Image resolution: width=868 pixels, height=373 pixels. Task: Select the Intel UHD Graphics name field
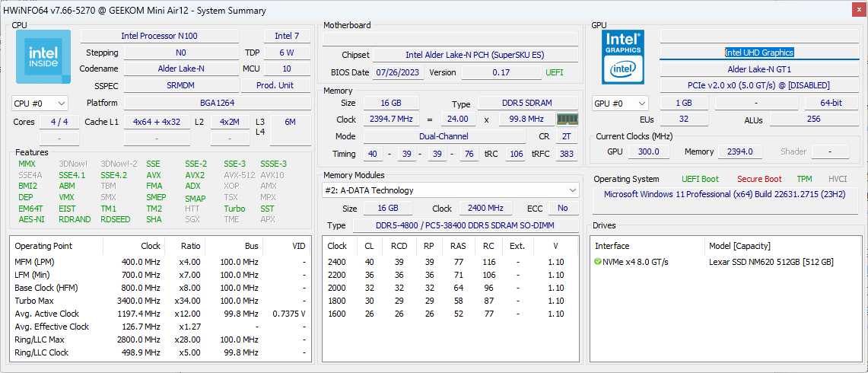[x=759, y=53]
